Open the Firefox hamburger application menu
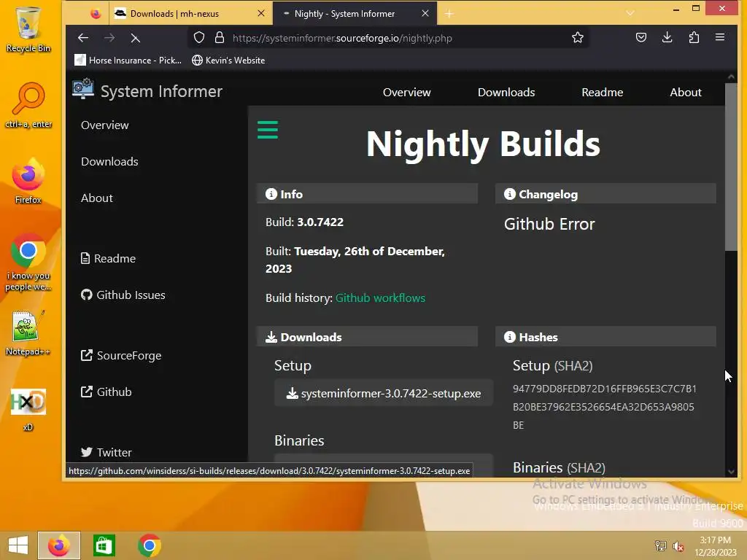 [x=720, y=37]
